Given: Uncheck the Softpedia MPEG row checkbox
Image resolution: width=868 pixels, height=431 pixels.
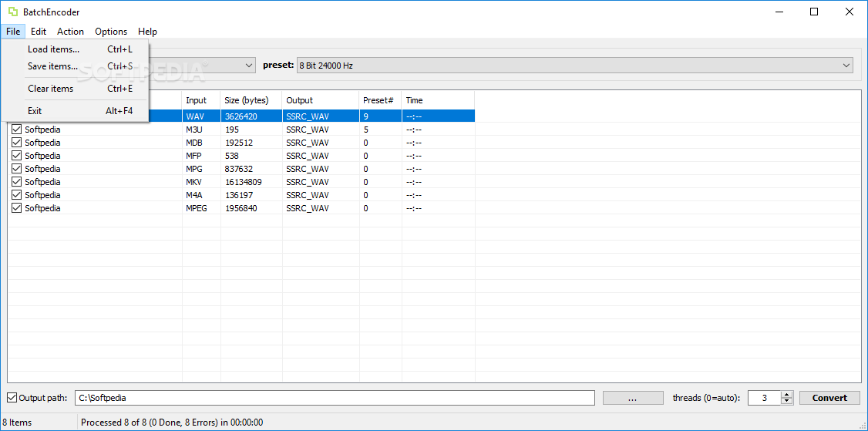Looking at the screenshot, I should click(x=17, y=208).
